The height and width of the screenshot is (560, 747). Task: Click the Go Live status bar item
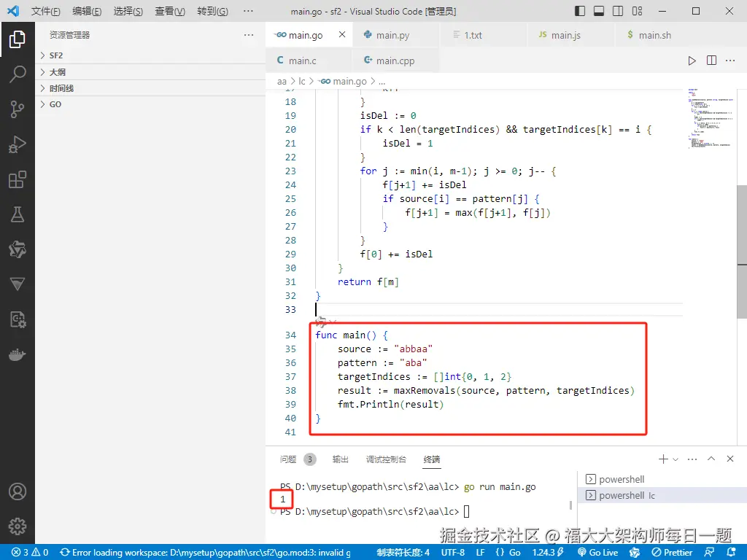tap(597, 553)
